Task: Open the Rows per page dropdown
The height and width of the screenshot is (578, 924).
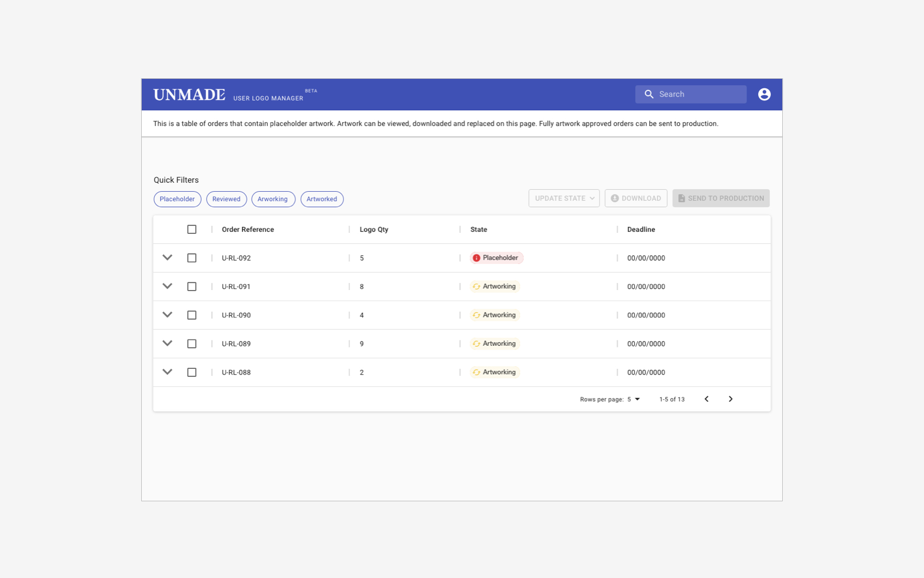Action: 634,399
